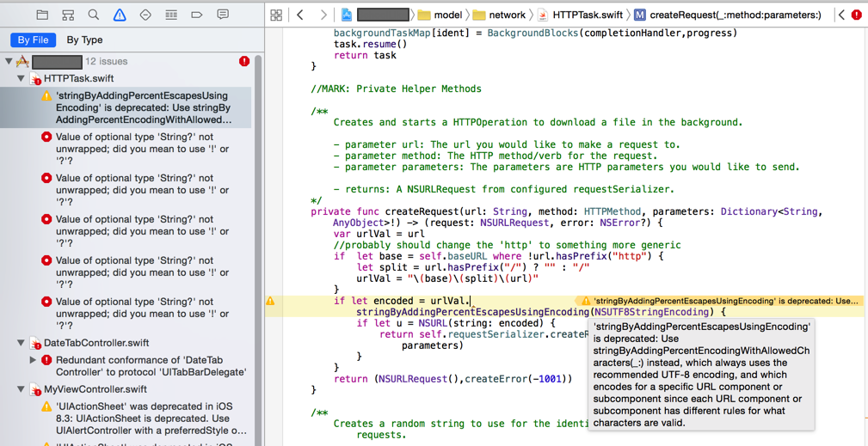Switch to By File filter

coord(34,40)
